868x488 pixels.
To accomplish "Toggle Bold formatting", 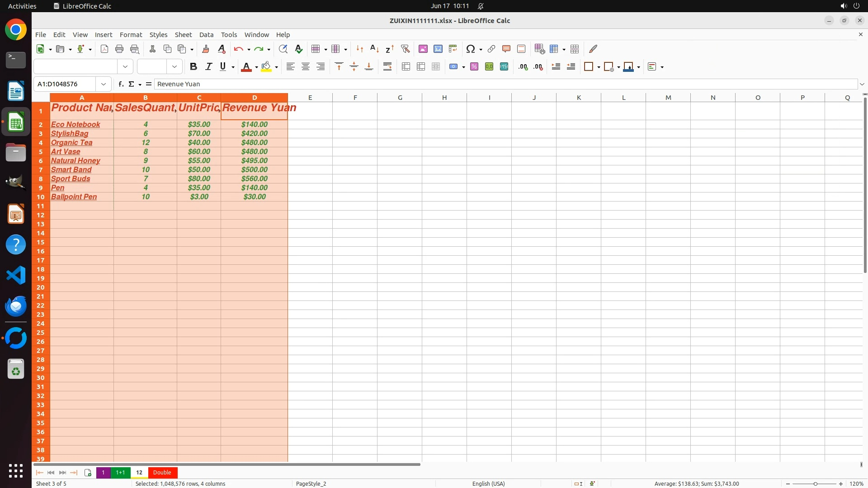I will pos(193,67).
